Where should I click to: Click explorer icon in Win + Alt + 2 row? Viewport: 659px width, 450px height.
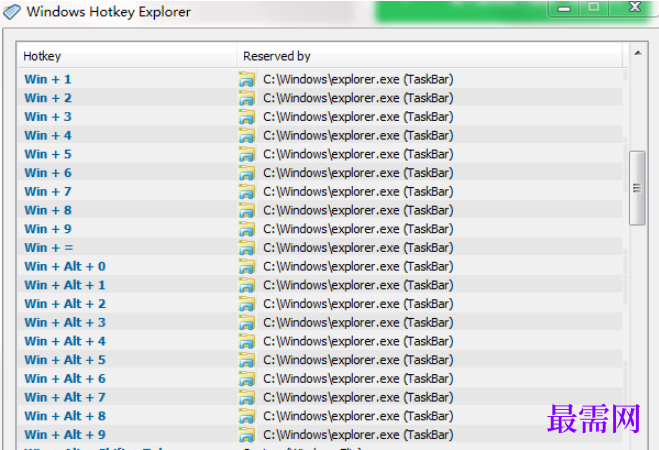(247, 304)
